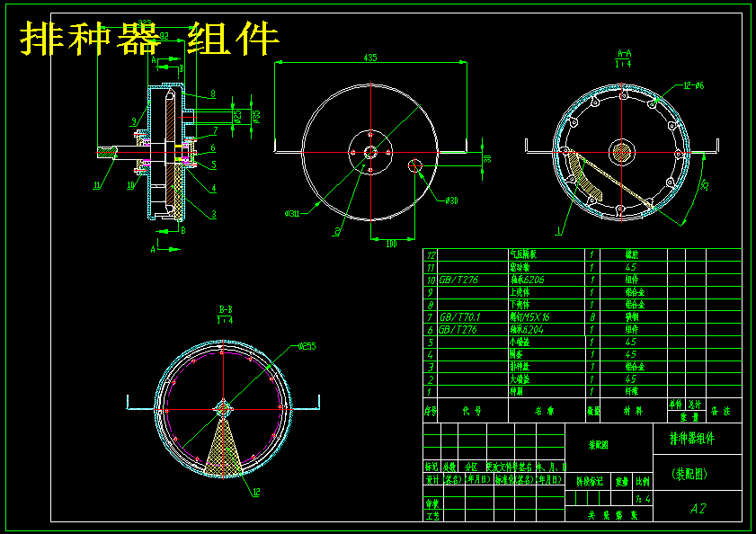Expand BOM row 12 气压隔板 entry

(526, 254)
